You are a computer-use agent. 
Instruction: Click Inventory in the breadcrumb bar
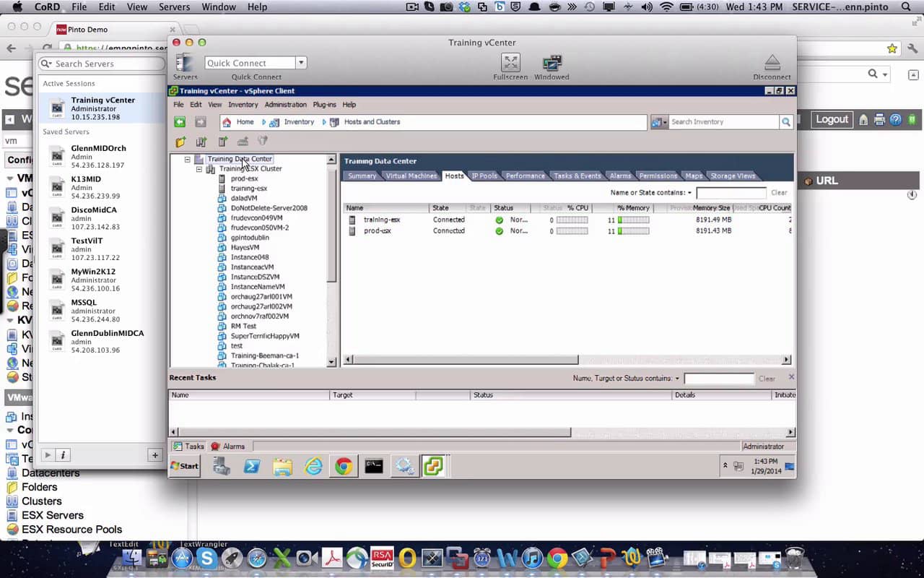pos(299,122)
